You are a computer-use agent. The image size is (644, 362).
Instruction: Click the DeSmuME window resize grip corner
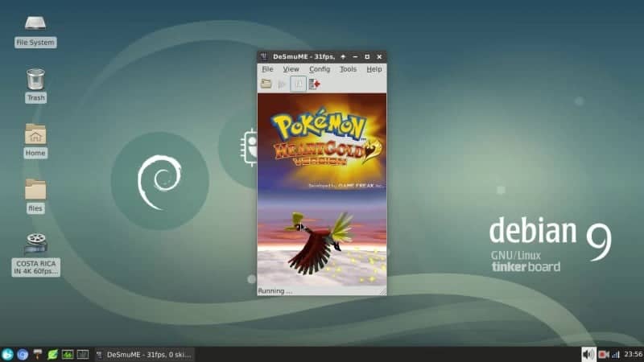383,291
